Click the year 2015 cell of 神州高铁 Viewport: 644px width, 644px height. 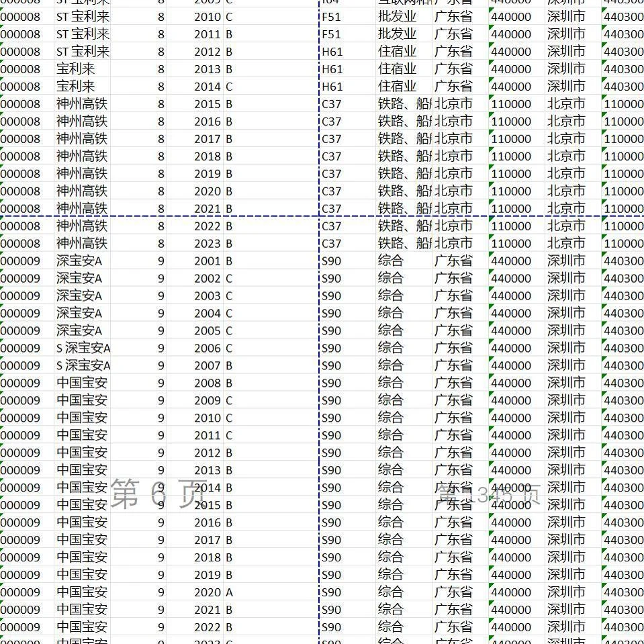point(195,104)
